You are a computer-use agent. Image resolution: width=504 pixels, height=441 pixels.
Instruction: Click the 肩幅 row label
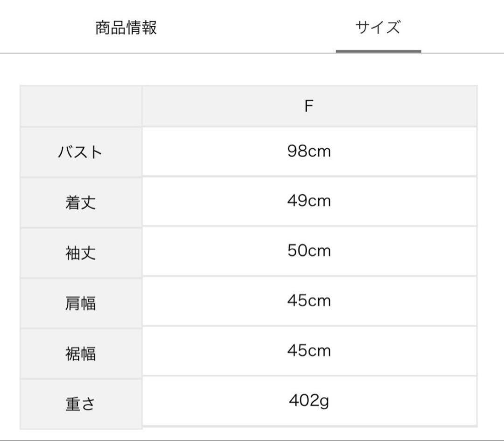click(81, 303)
